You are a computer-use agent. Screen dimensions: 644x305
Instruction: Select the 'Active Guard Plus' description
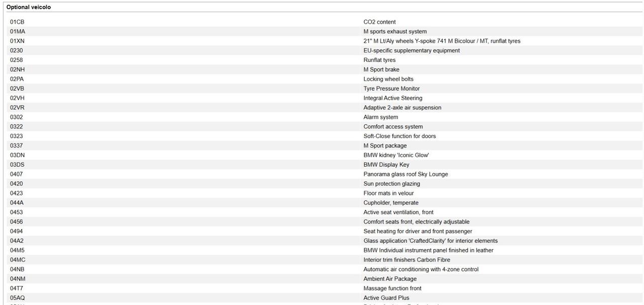click(386, 298)
